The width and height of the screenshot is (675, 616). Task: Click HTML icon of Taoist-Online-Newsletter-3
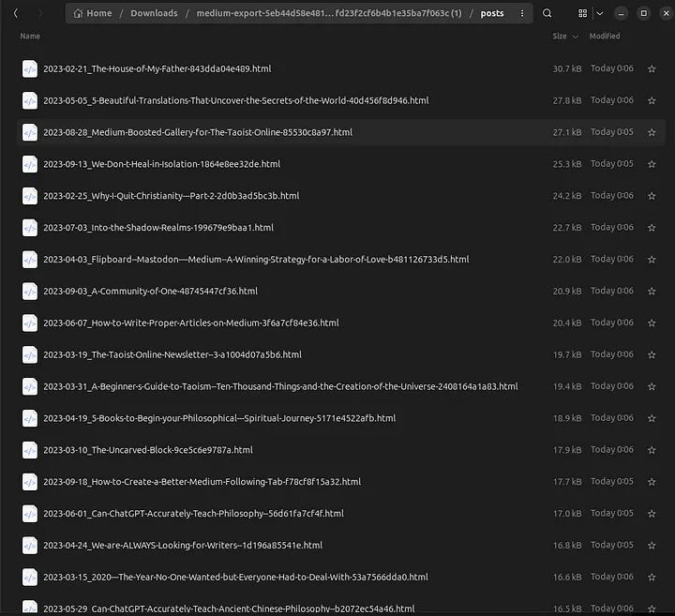(30, 354)
